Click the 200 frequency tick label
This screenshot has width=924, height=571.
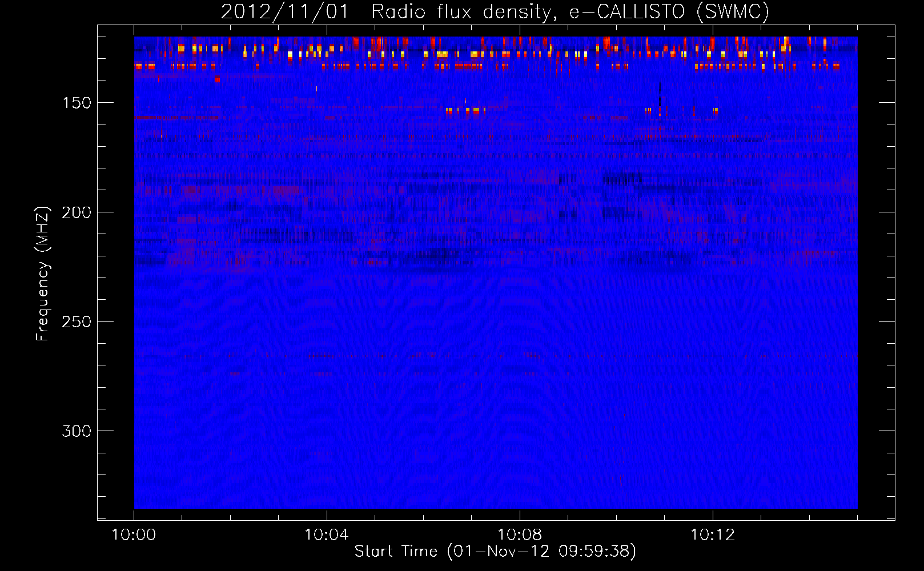(x=77, y=212)
